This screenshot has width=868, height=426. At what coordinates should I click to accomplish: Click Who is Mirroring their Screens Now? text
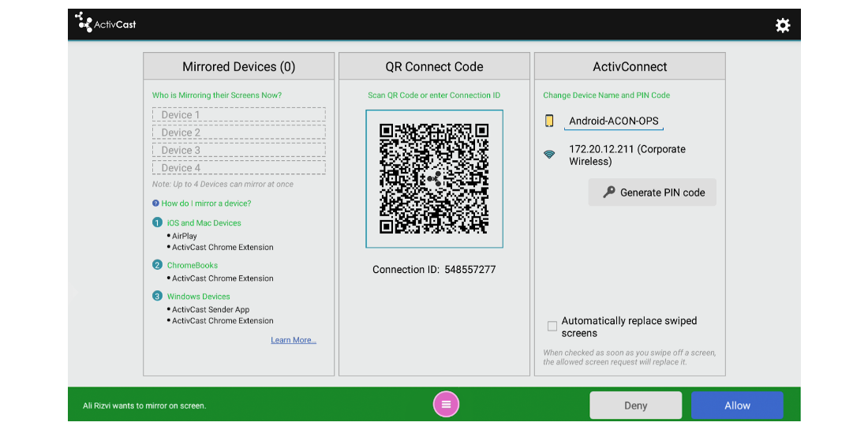[x=217, y=95]
